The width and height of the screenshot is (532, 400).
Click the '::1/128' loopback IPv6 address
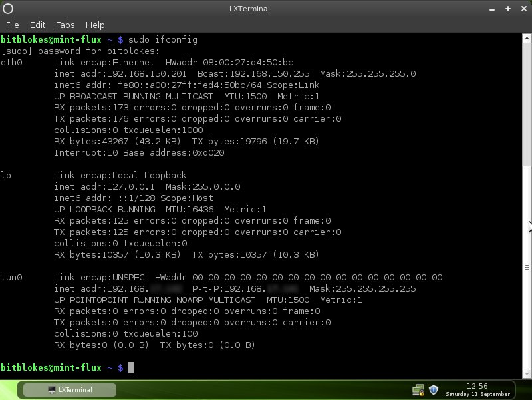(136, 198)
